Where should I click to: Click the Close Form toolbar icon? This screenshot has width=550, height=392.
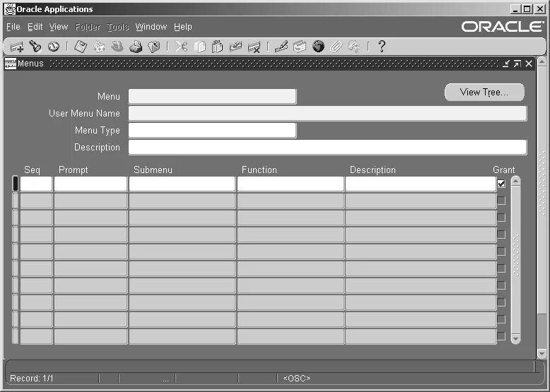[x=154, y=46]
